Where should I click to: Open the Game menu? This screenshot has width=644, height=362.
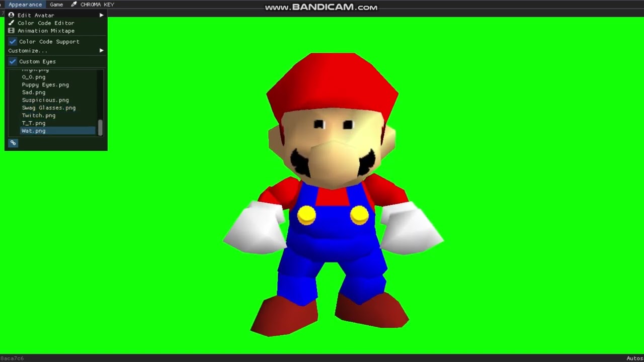coord(56,5)
